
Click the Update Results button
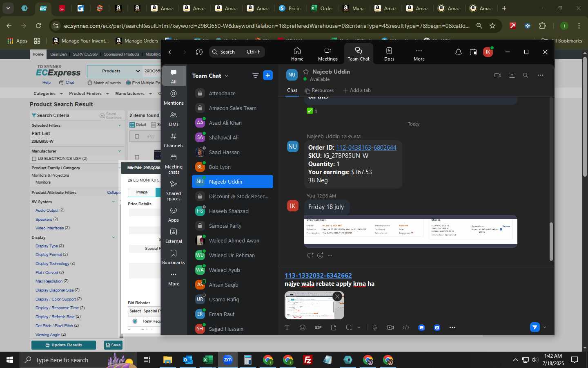(64, 345)
